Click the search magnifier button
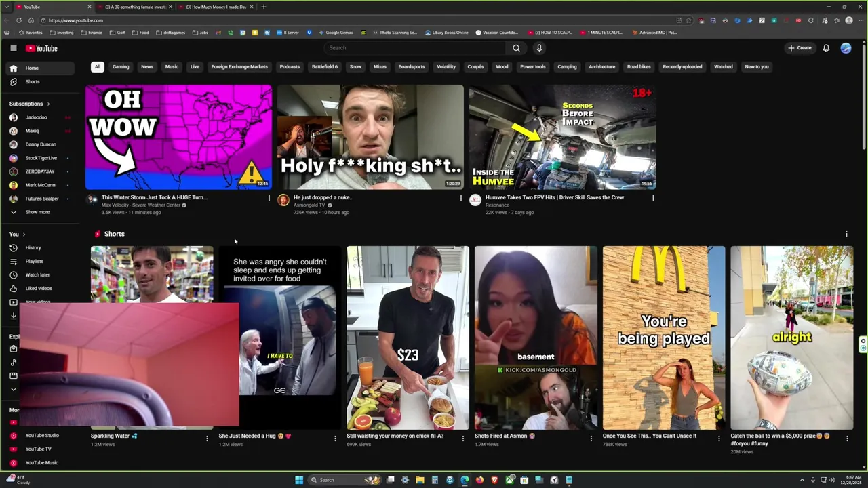 [516, 48]
